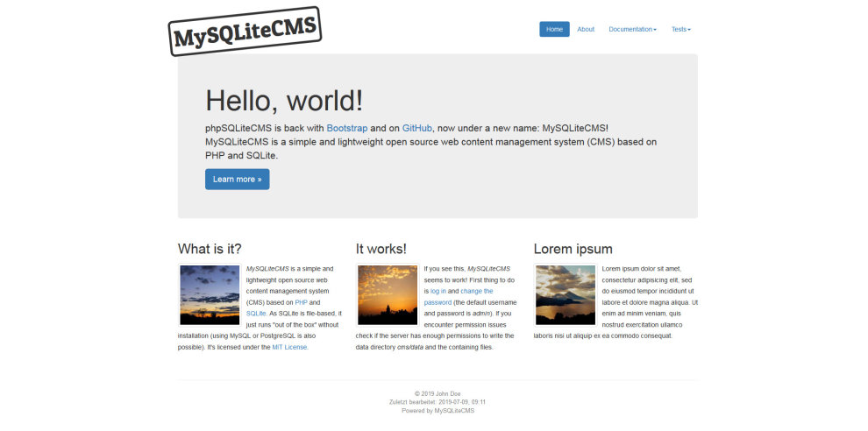This screenshot has width=868, height=431.
Task: Visit the MIT License link
Action: tap(289, 347)
